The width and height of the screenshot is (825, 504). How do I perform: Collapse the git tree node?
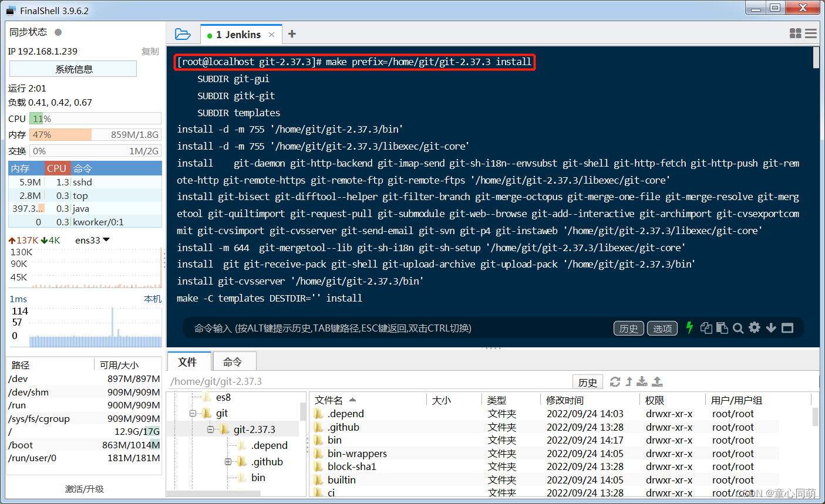[x=193, y=413]
